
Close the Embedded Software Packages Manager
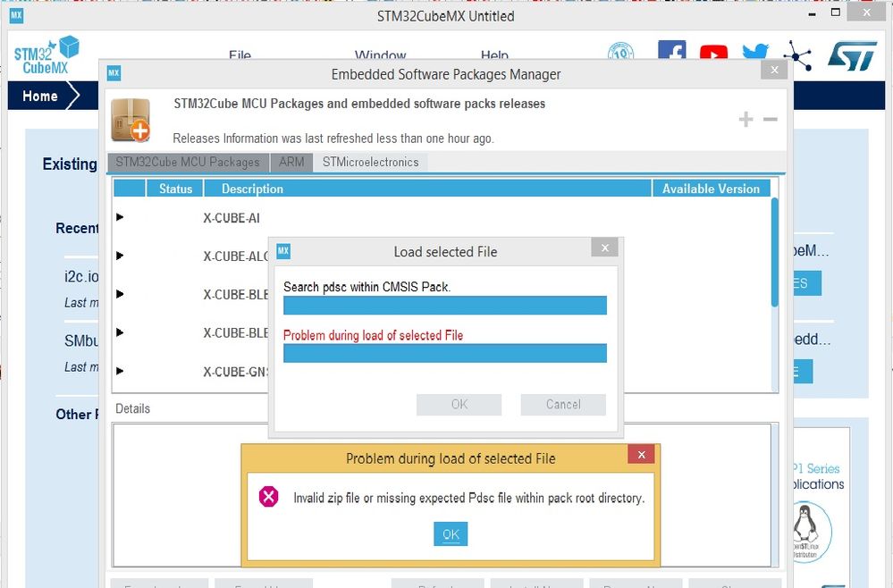pyautogui.click(x=774, y=70)
